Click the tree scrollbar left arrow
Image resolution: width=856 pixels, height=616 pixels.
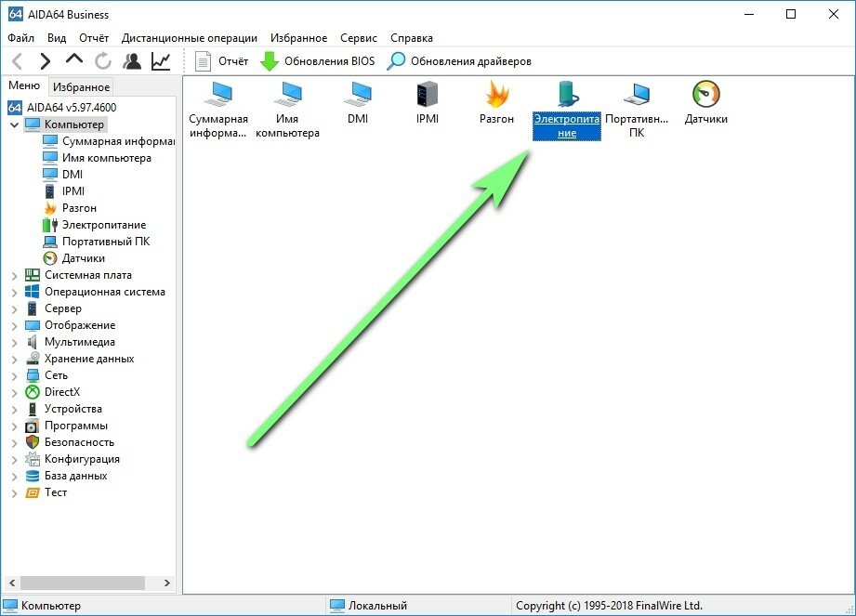pos(12,583)
